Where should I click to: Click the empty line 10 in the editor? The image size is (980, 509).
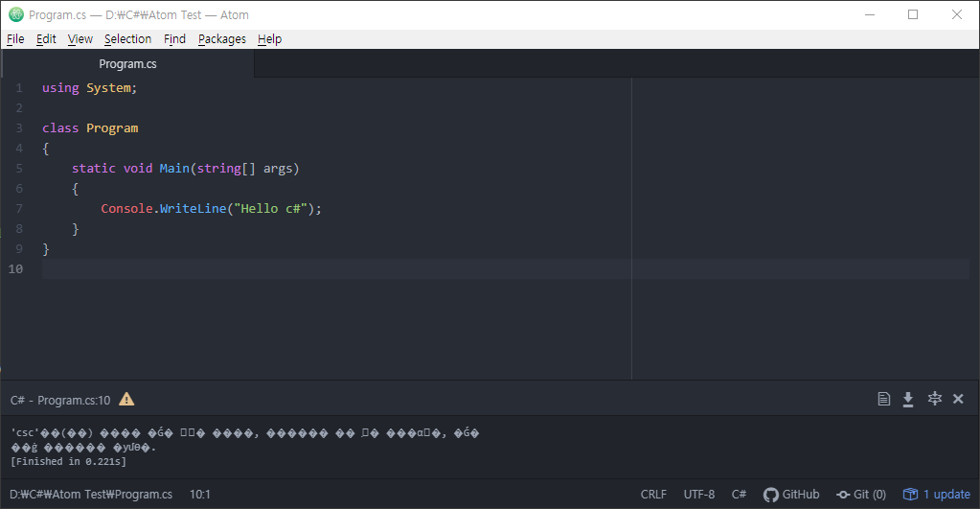click(x=505, y=269)
